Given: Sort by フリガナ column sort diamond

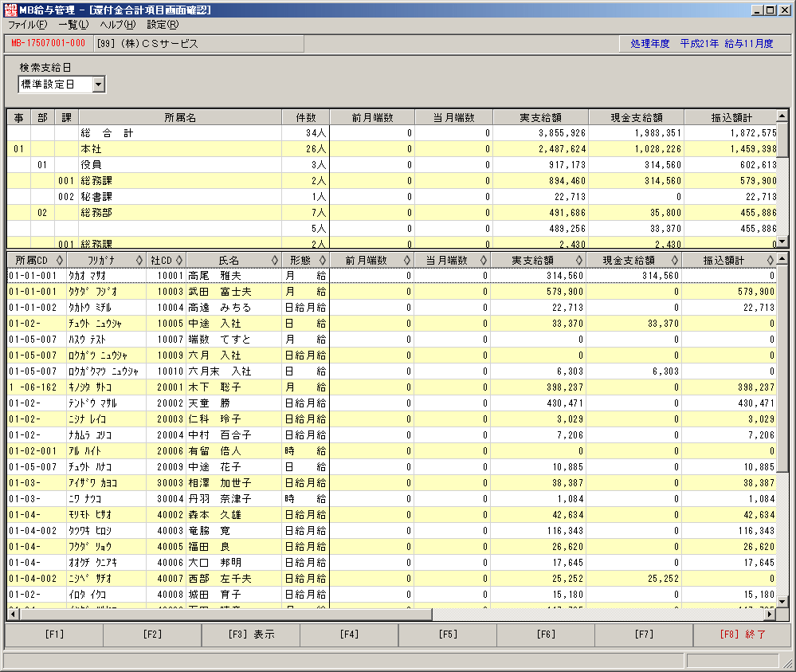Looking at the screenshot, I should pyautogui.click(x=139, y=261).
